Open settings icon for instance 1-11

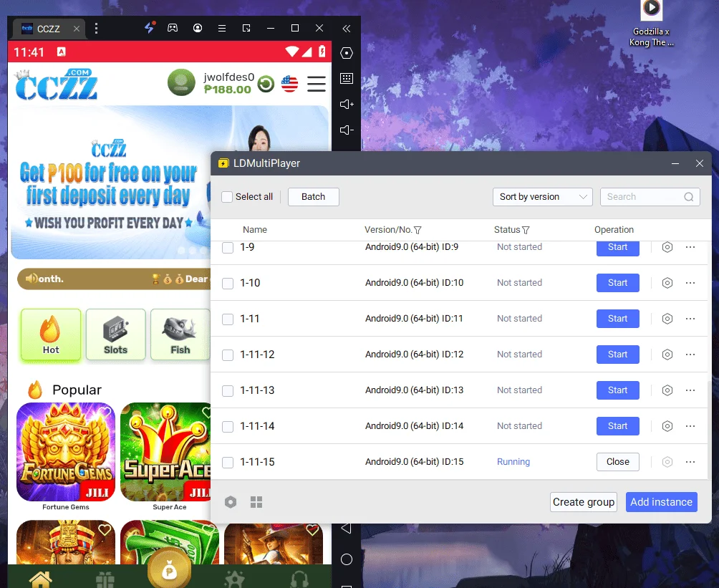pyautogui.click(x=667, y=318)
